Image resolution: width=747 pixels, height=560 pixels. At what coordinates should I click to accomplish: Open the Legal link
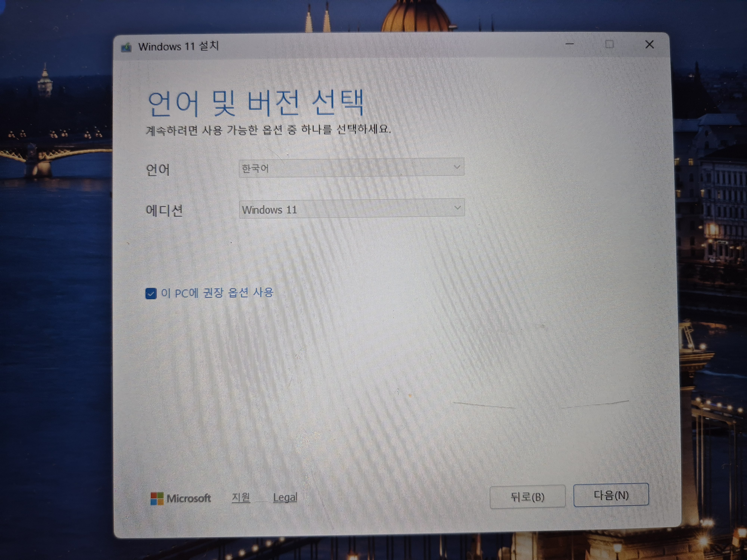tap(285, 497)
